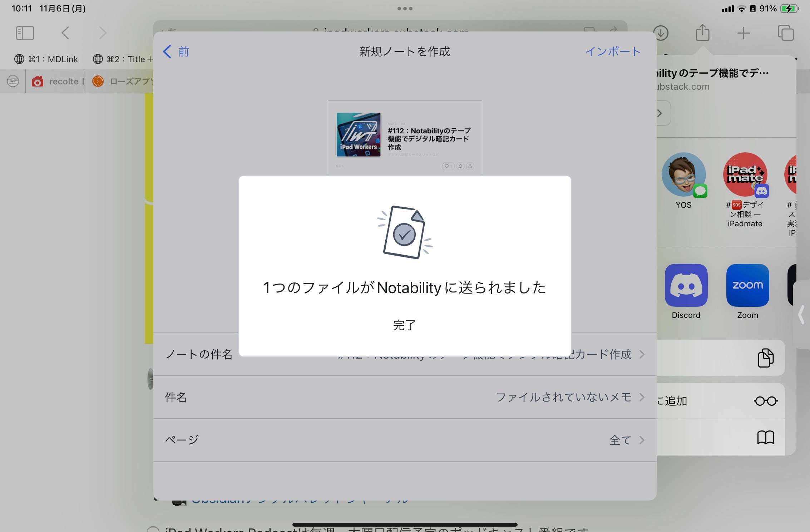The image size is (810, 532).
Task: Go forward in Safari history
Action: [103, 33]
